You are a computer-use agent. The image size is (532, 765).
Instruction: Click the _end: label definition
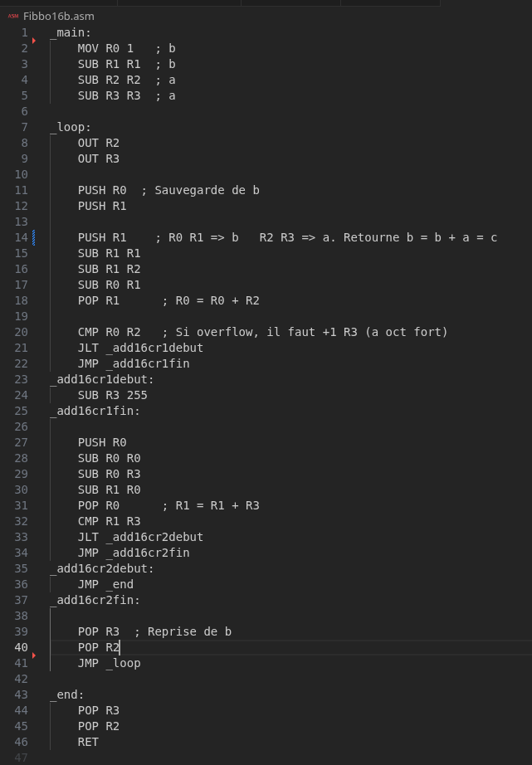(x=67, y=694)
